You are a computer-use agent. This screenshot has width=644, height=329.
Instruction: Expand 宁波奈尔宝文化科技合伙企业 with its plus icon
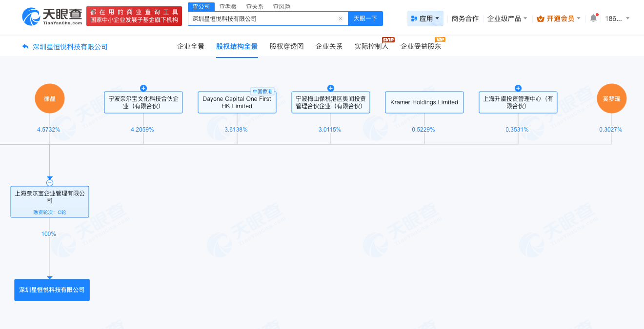pyautogui.click(x=143, y=88)
